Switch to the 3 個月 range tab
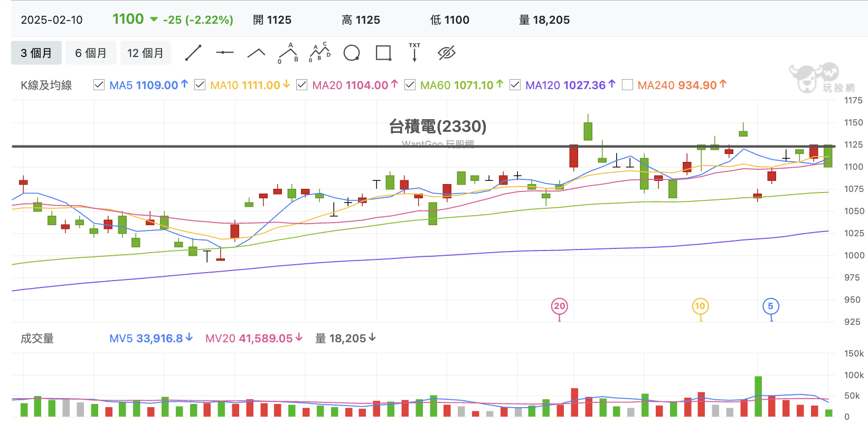The image size is (868, 424). (x=36, y=53)
